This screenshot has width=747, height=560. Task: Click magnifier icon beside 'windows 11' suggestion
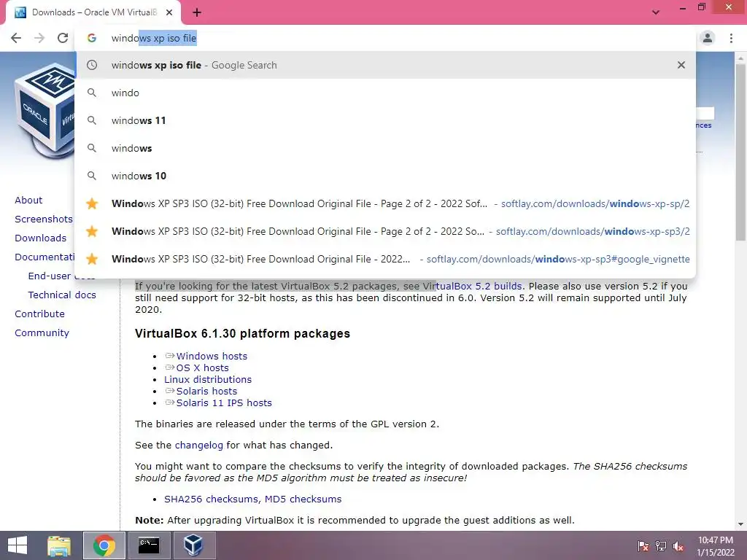92,120
